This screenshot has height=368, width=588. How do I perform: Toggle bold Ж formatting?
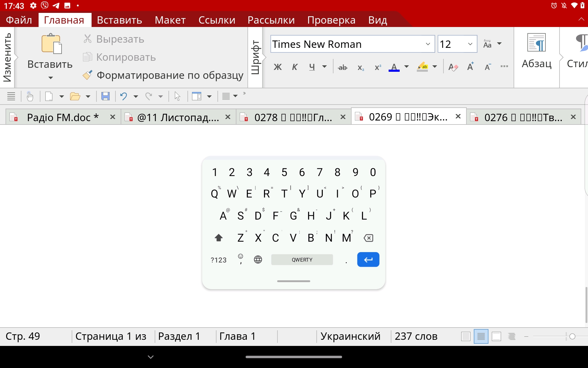[277, 67]
